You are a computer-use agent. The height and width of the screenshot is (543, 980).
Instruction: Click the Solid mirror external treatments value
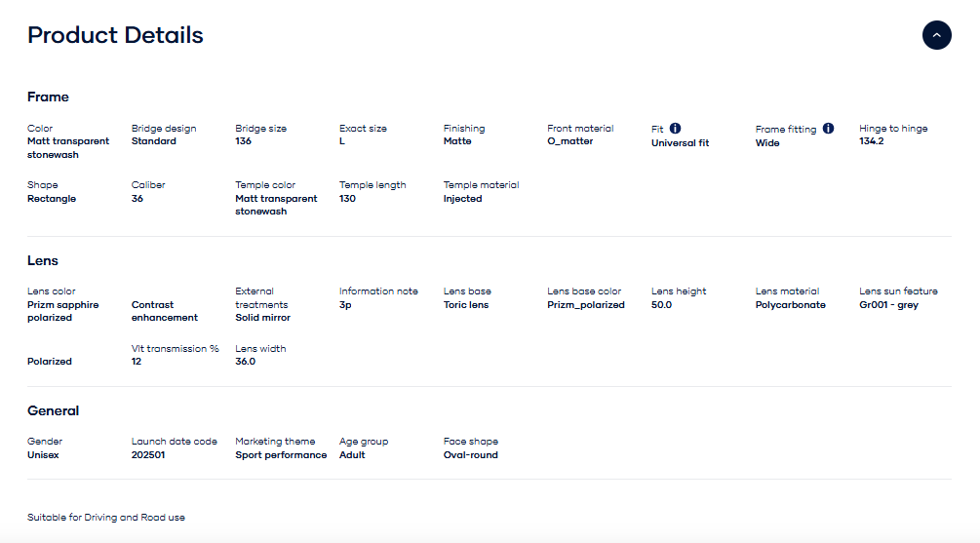(x=262, y=318)
